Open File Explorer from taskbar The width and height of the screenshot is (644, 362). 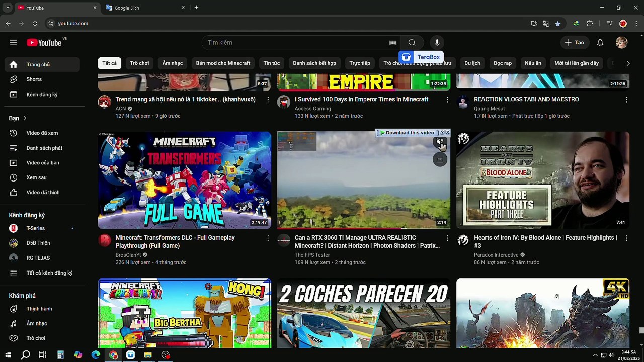(x=148, y=355)
